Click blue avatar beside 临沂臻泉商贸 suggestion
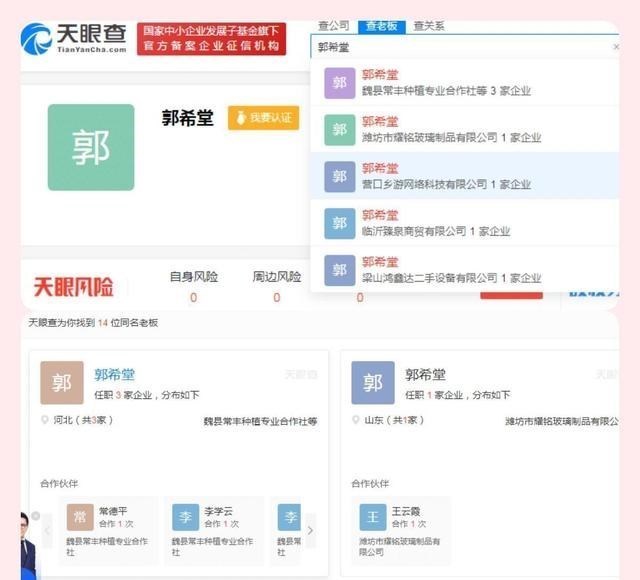This screenshot has height=580, width=640. pyautogui.click(x=340, y=223)
